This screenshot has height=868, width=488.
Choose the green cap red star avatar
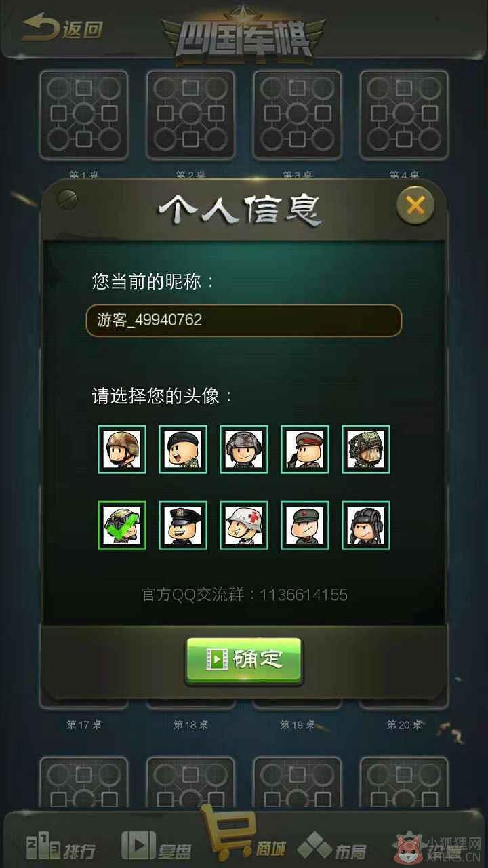click(x=305, y=525)
